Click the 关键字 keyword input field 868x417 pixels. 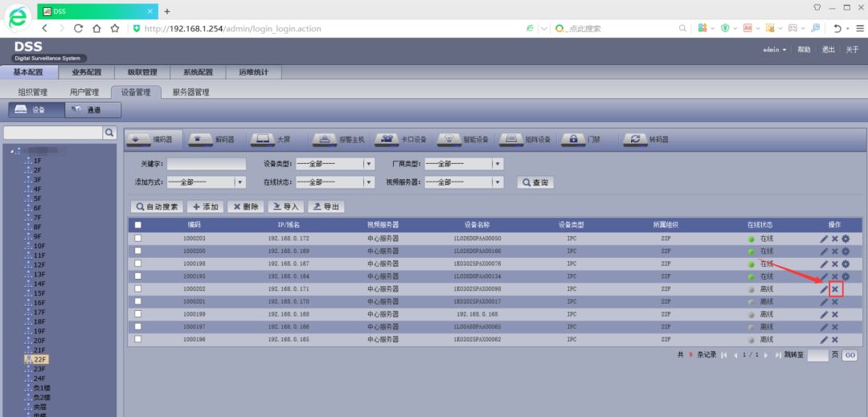tap(206, 164)
